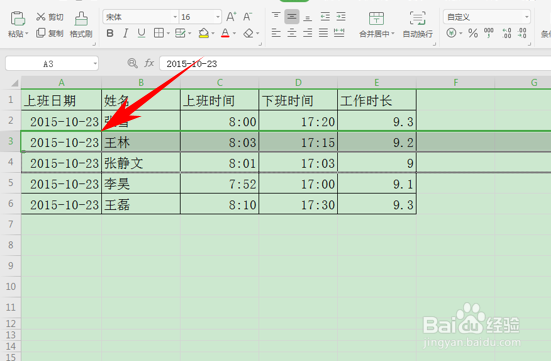Align text to top
Screen dimensions: 551x362
(276, 17)
